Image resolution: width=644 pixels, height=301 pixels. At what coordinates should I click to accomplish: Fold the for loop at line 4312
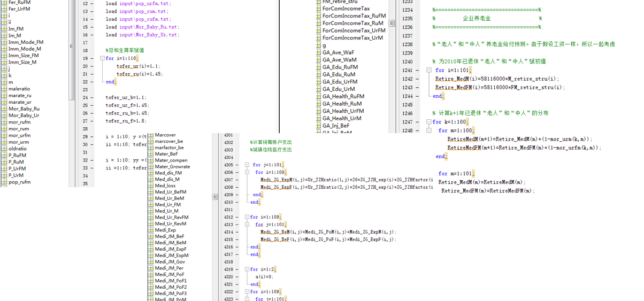(247, 218)
